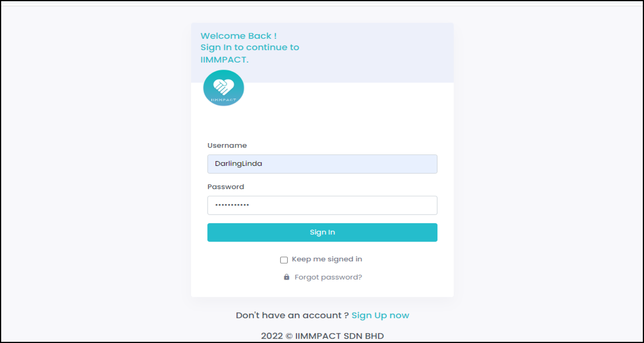The height and width of the screenshot is (343, 644).
Task: Follow the Sign Up now link
Action: click(380, 315)
